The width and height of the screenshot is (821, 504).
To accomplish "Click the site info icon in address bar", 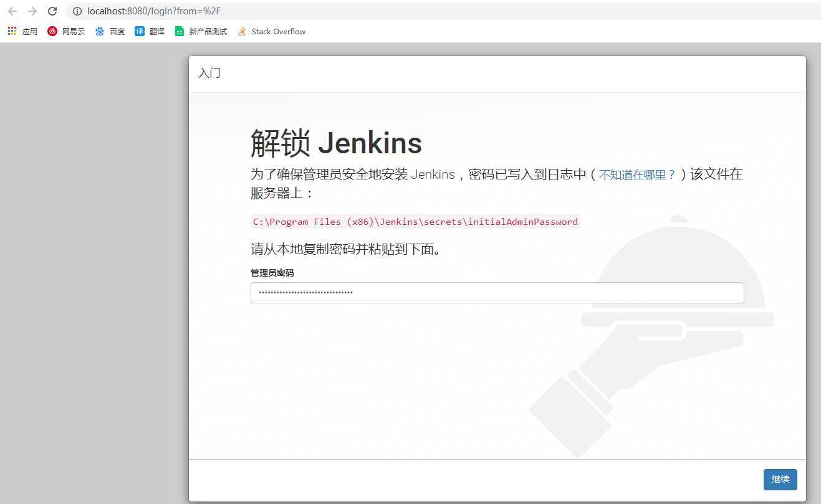I will pyautogui.click(x=77, y=11).
